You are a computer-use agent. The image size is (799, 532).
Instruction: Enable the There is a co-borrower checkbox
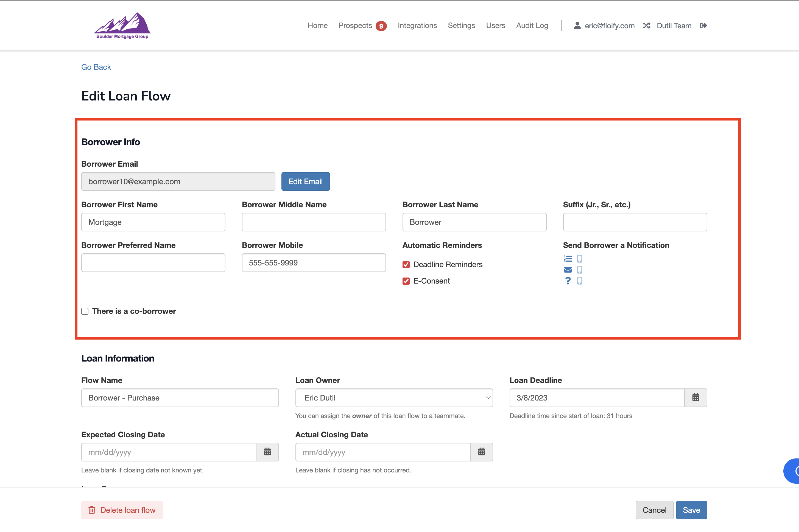click(85, 311)
